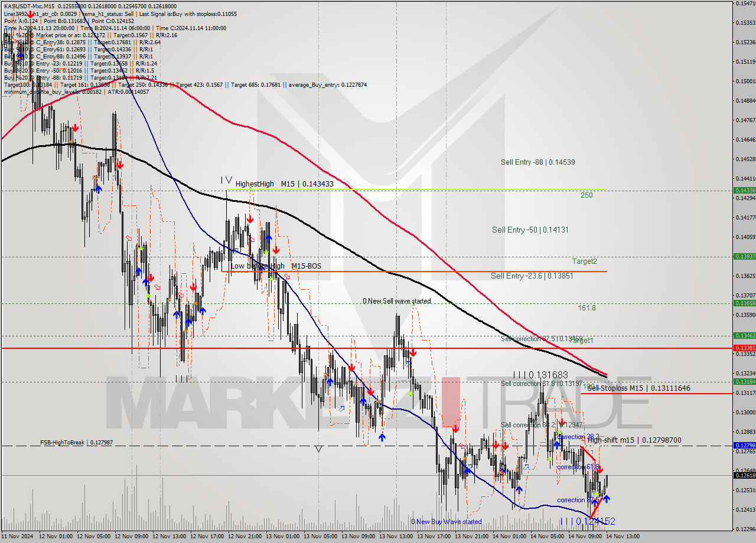Click the '11 Nov 2024' time axis label
The height and width of the screenshot is (543, 756).
coord(17,537)
